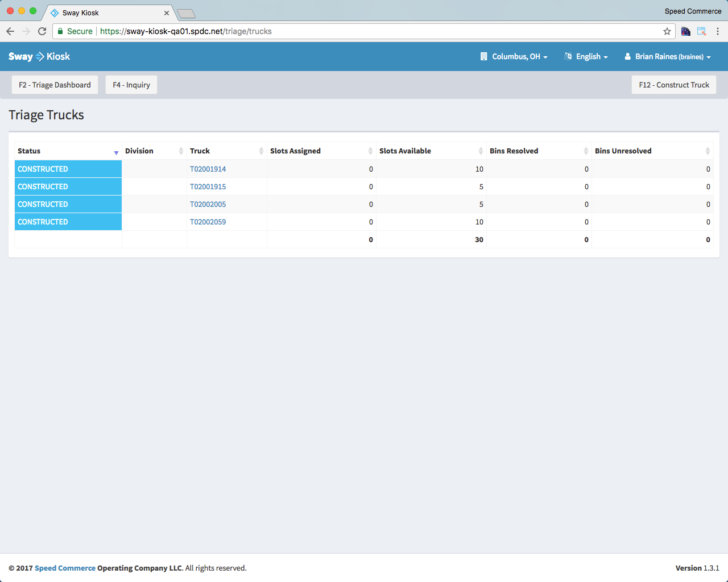The width and height of the screenshot is (728, 582).
Task: Click CONSTRUCTED status for truck T02001915
Action: [x=68, y=186]
